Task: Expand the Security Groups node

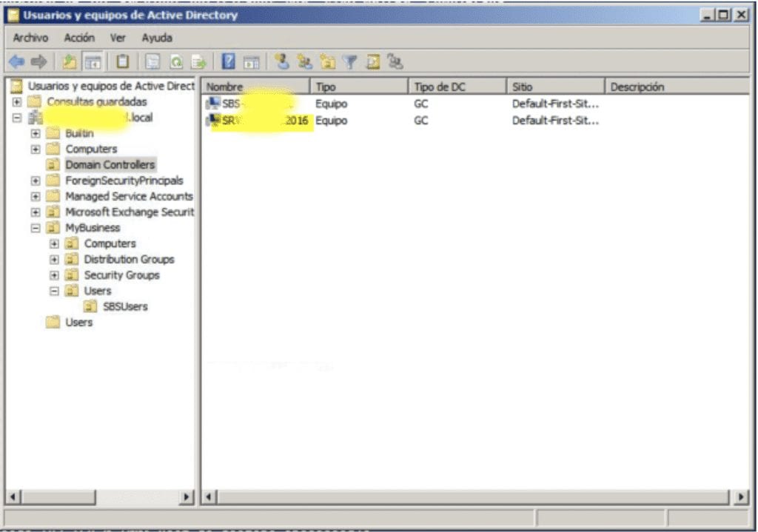Action: pos(54,275)
